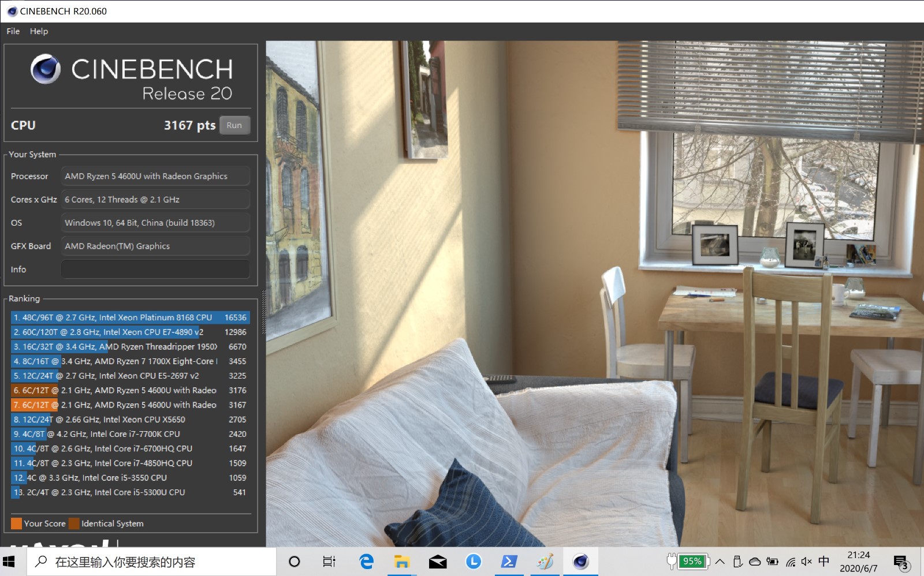Viewport: 924px width, 576px height.
Task: Select ranking row Ryzen 7 1700X Eight-Core
Action: [x=131, y=361]
